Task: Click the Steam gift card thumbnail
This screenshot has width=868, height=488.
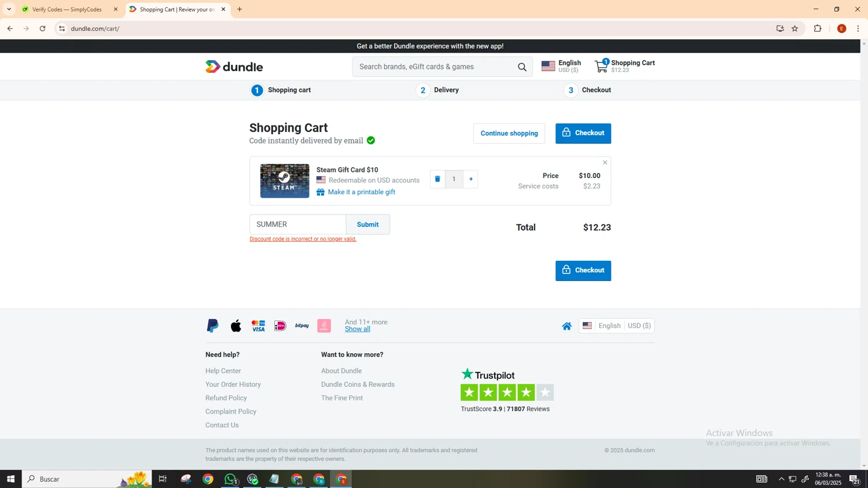Action: tap(285, 180)
